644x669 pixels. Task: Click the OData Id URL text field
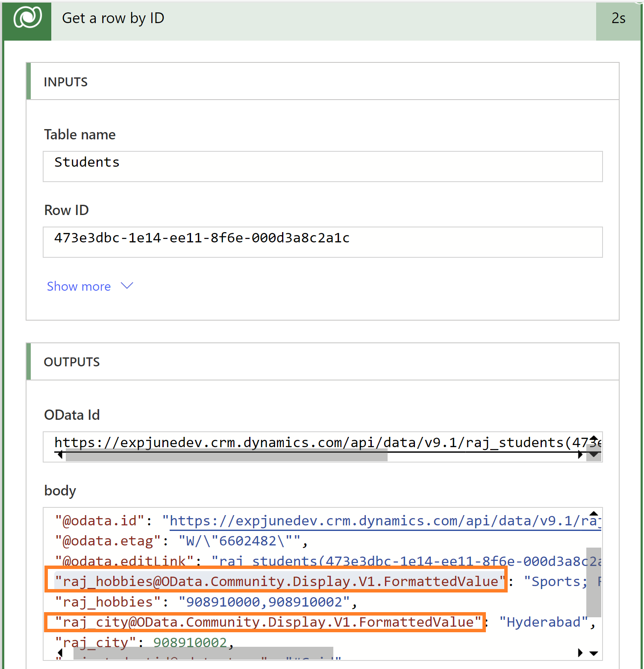click(316, 442)
